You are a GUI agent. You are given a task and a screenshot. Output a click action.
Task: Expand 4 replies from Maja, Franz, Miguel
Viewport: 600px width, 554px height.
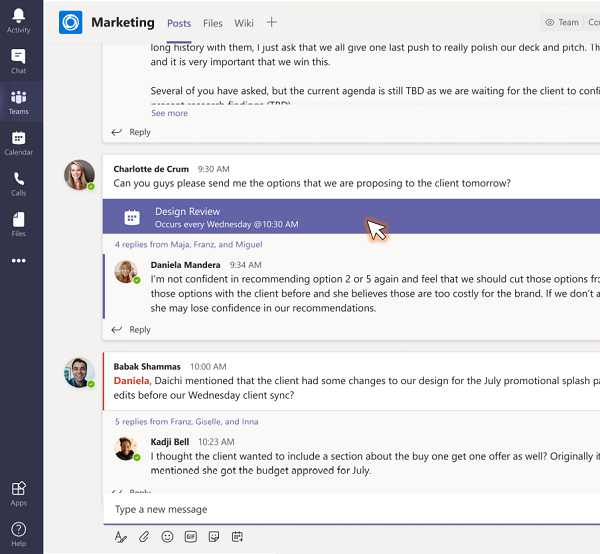coord(189,244)
